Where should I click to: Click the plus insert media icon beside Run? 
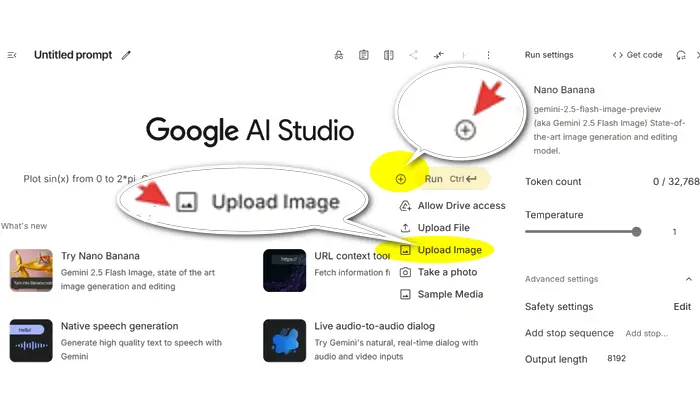click(x=401, y=179)
